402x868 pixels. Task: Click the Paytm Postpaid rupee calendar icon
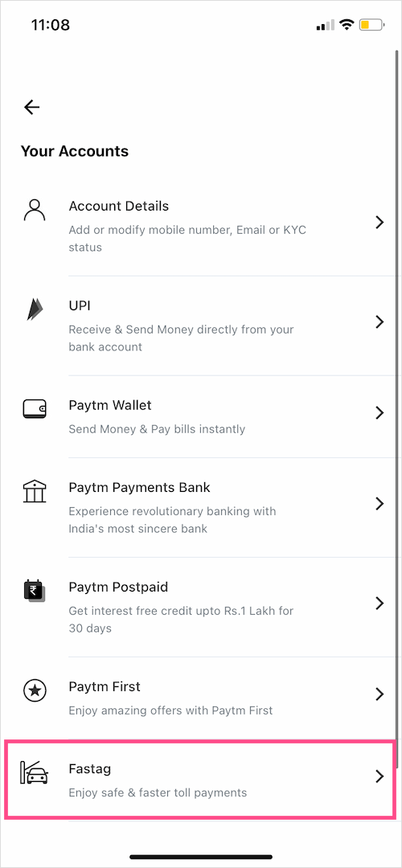35,592
